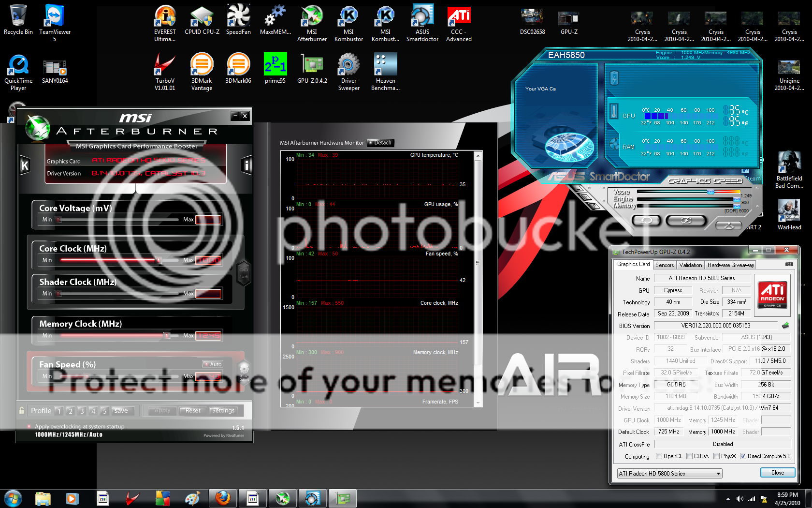Screen dimensions: 812x508
Task: Toggle the PhysX checkbox in GPU-Z
Action: pyautogui.click(x=716, y=456)
